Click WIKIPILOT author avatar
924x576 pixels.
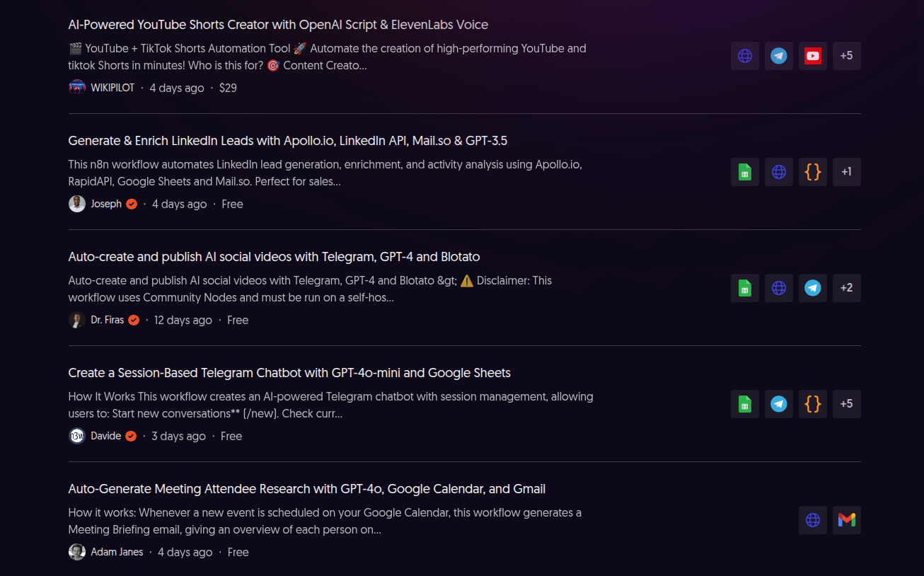tap(77, 88)
